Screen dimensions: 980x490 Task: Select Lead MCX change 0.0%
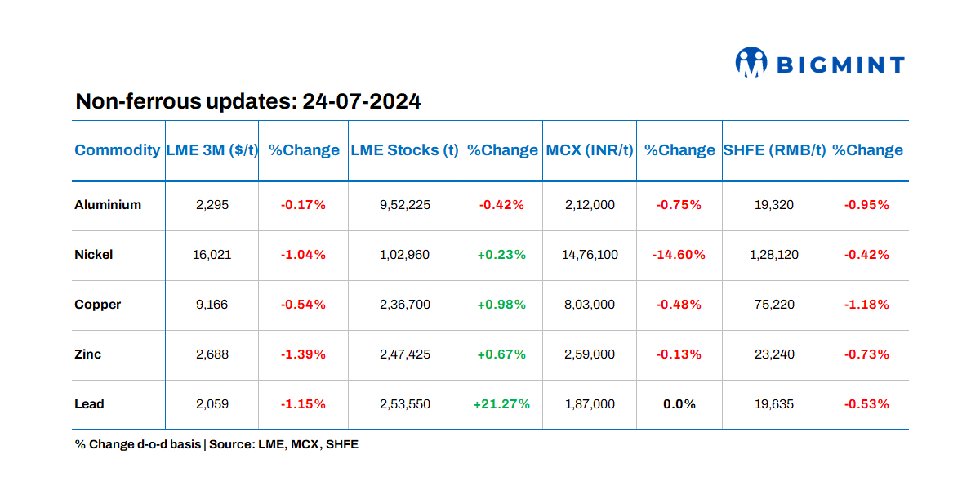click(679, 404)
